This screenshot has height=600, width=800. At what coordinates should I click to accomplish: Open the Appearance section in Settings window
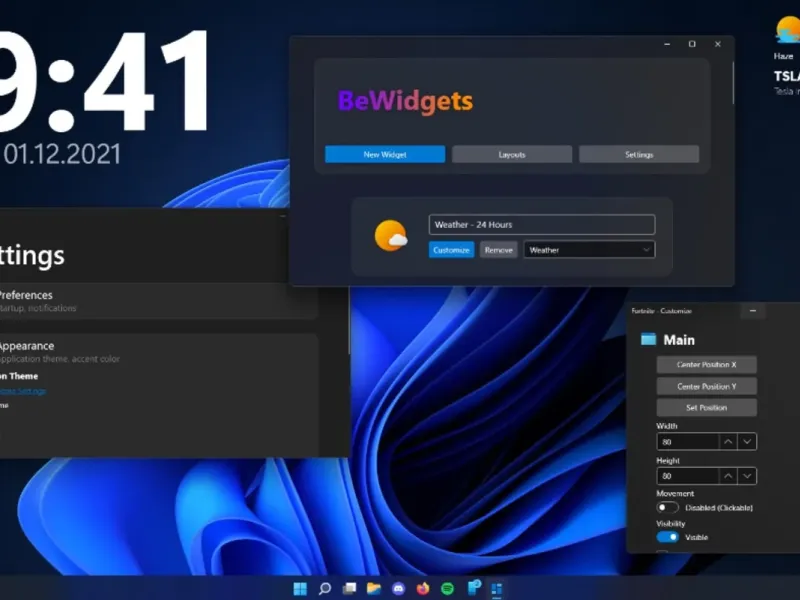(x=158, y=352)
